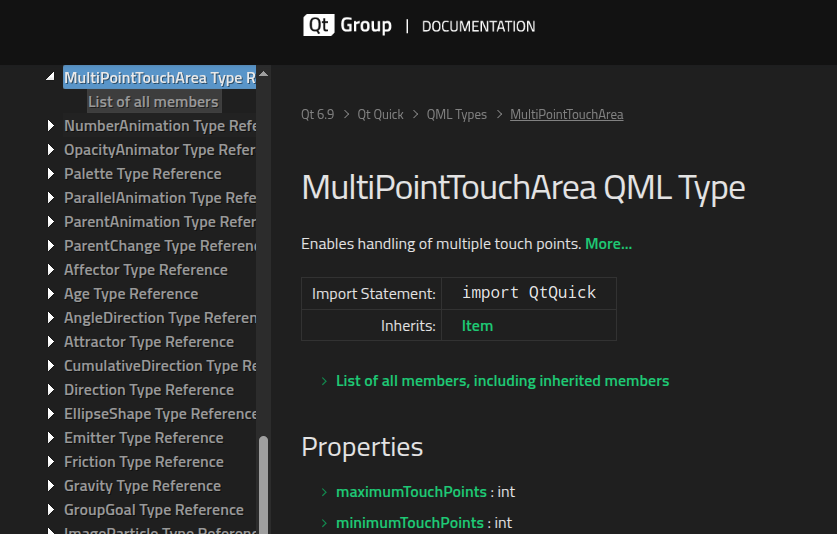Click the MultiPointTouchArea QML Type title
Image resolution: width=837 pixels, height=534 pixels.
click(x=523, y=188)
